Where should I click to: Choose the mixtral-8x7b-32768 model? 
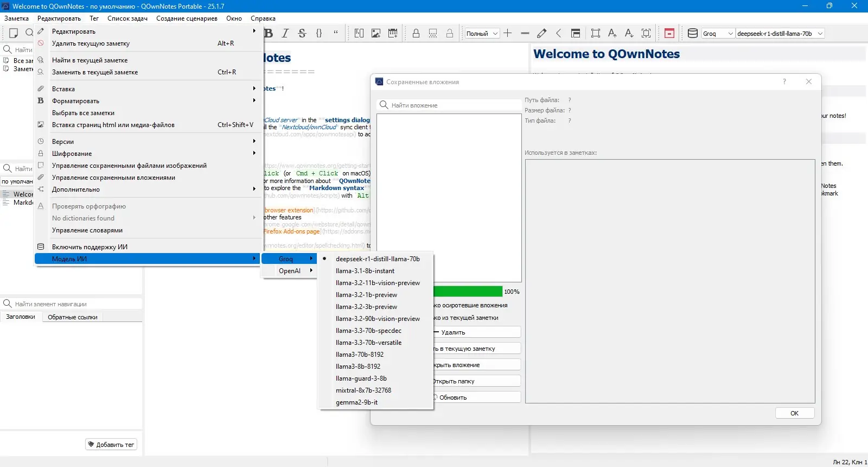[363, 390]
